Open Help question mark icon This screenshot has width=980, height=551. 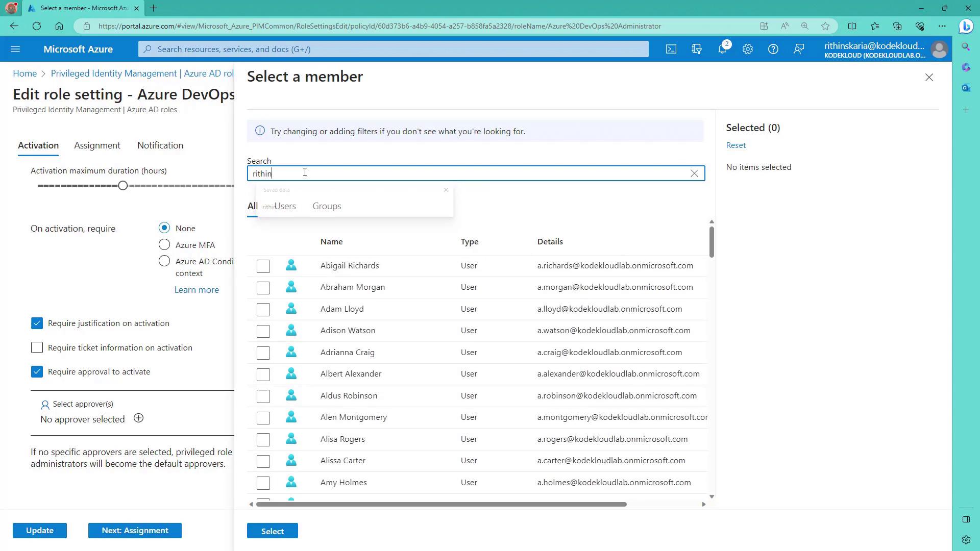tap(773, 49)
